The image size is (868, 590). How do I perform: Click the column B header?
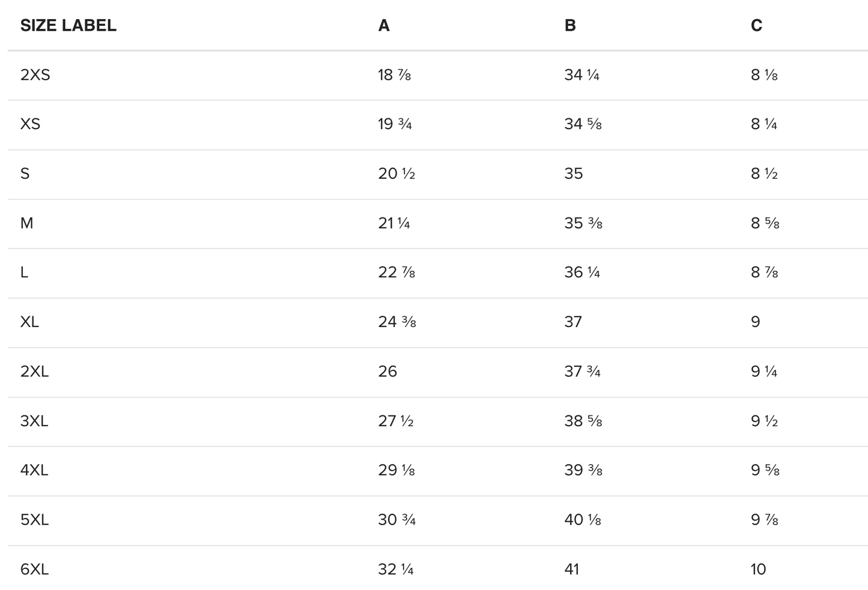tap(570, 25)
